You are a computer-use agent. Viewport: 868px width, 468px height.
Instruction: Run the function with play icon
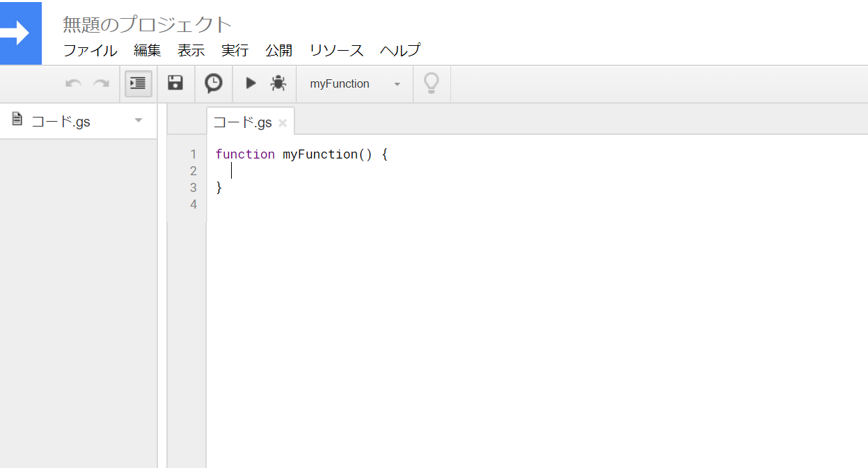[x=251, y=83]
